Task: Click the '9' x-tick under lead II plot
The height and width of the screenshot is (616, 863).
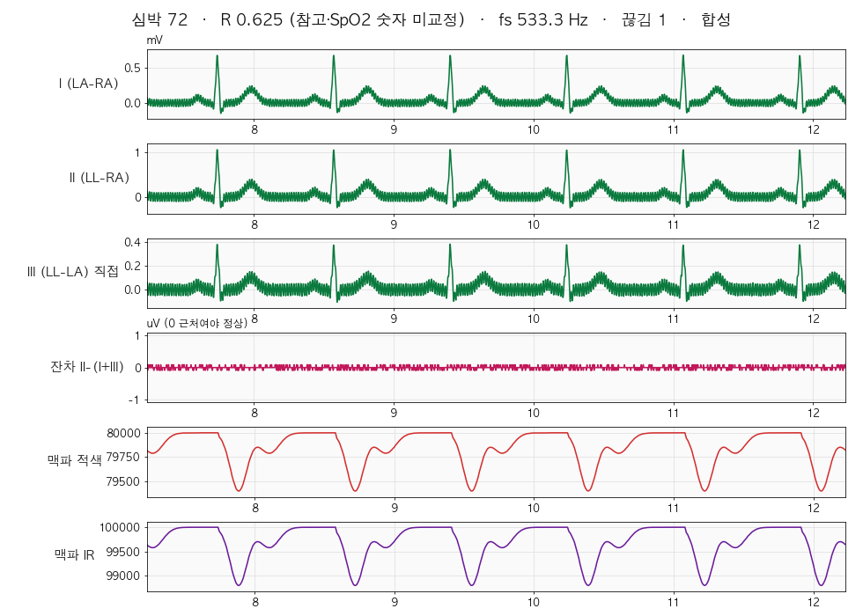Action: pos(394,224)
